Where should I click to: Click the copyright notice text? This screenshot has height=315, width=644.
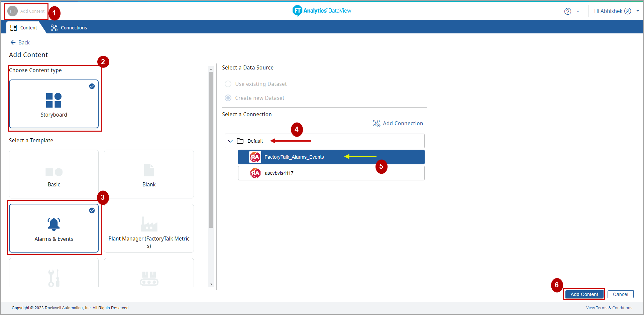click(71, 308)
